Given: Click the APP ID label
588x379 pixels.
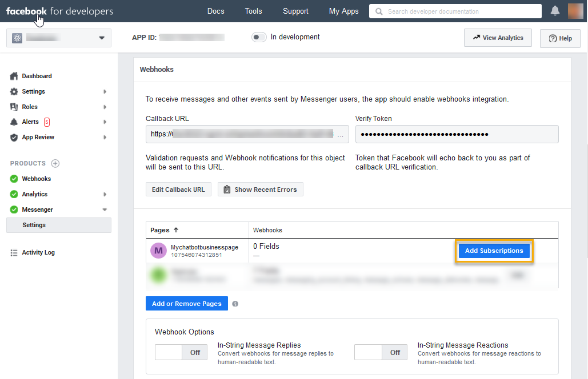Looking at the screenshot, I should pos(145,38).
